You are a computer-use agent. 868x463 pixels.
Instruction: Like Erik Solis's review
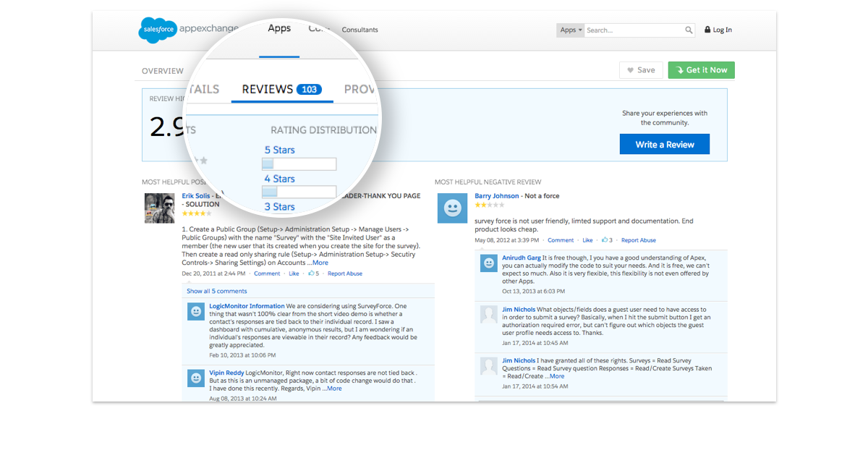(x=294, y=273)
